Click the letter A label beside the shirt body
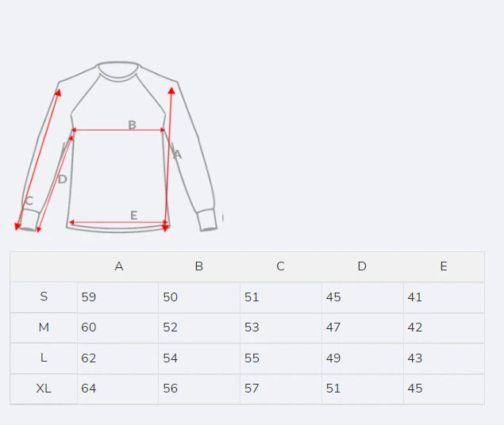This screenshot has width=504, height=425. 178,155
